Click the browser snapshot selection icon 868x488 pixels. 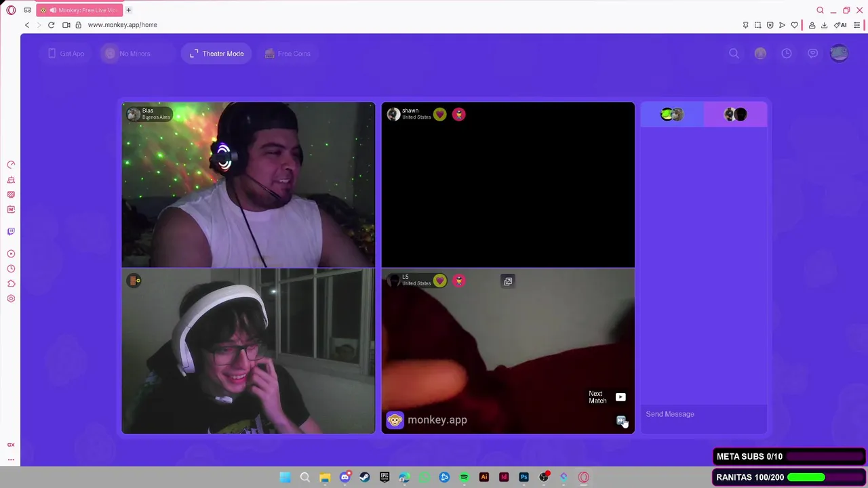[757, 25]
